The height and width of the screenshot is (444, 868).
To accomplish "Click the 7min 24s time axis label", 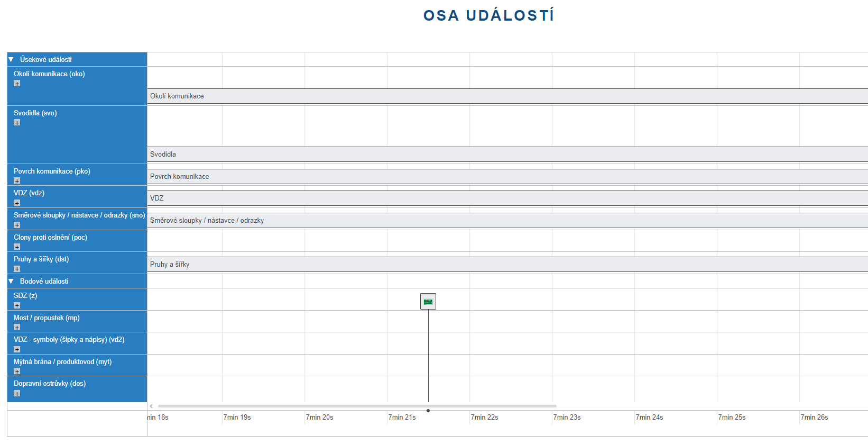I will (x=649, y=417).
